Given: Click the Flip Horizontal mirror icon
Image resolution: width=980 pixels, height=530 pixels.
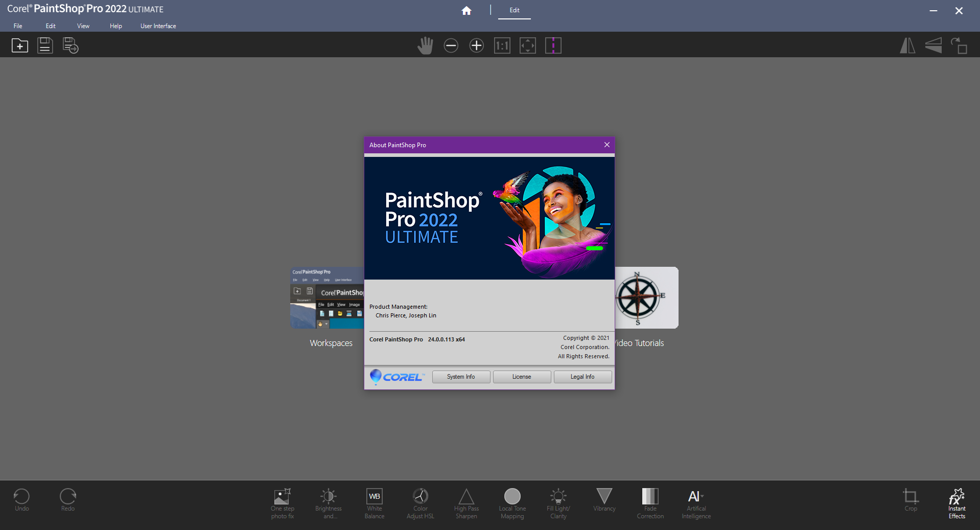Looking at the screenshot, I should click(907, 45).
